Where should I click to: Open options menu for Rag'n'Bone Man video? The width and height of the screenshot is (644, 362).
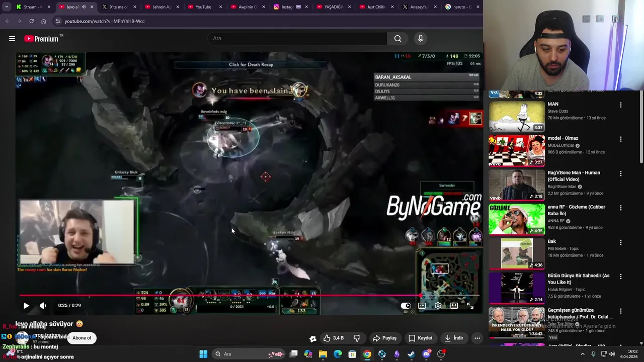pos(620,173)
